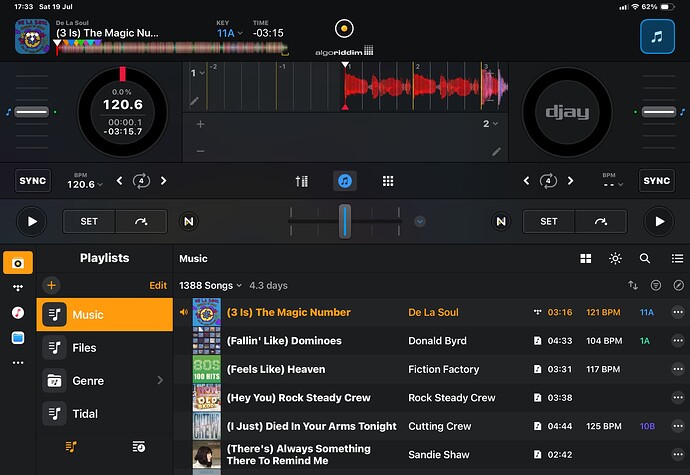Switch to queue tab at bottom
690x475 pixels.
coord(139,447)
